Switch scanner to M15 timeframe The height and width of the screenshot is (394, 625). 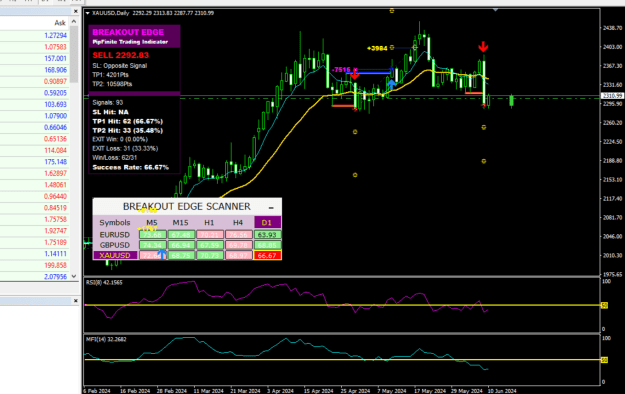181,223
